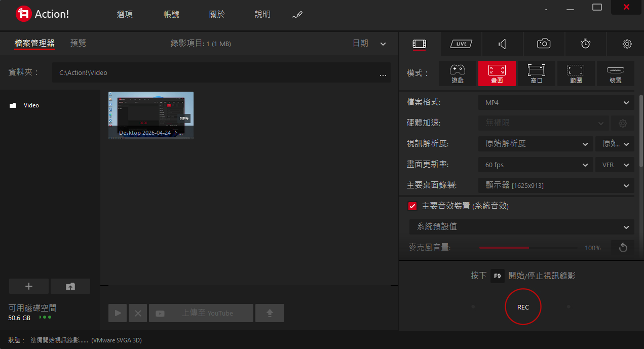Open the audio recording tab
This screenshot has height=349, width=644.
[502, 44]
